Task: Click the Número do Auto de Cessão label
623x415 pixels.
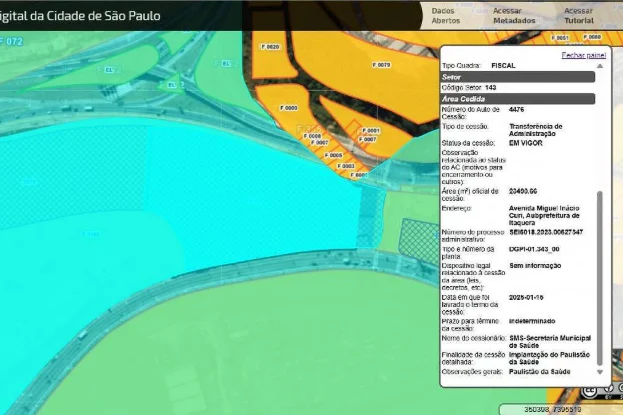Action: [470, 113]
